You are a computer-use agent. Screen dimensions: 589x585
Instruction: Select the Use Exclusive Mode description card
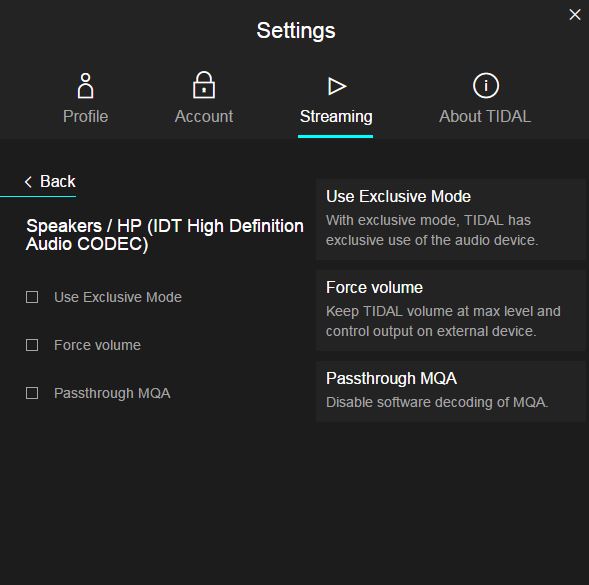pyautogui.click(x=450, y=219)
